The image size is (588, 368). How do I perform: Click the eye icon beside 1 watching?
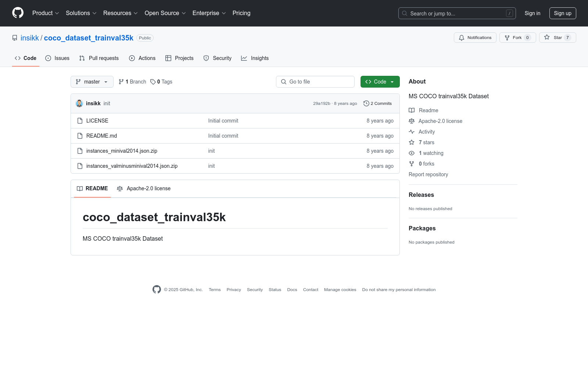point(412,153)
